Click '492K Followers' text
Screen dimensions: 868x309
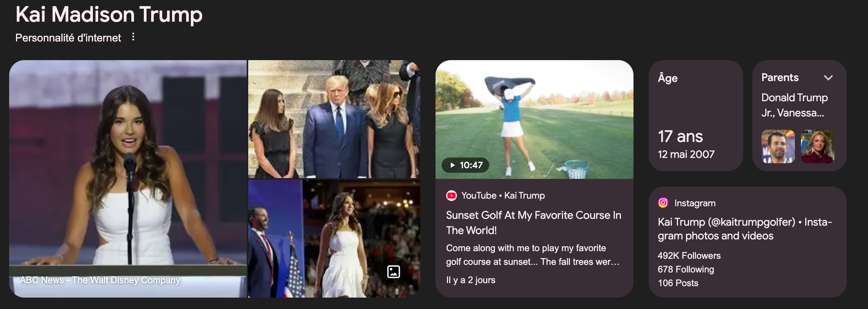point(689,256)
